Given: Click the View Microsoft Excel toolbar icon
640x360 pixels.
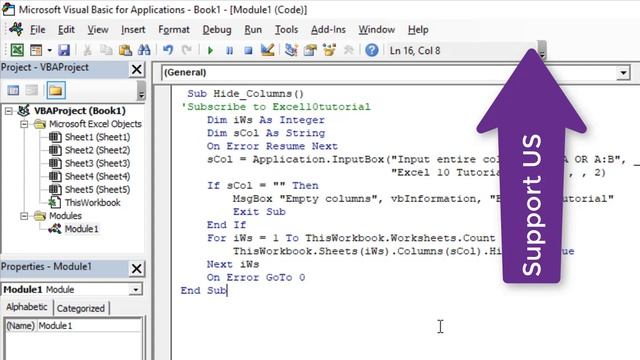Looking at the screenshot, I should (17, 50).
